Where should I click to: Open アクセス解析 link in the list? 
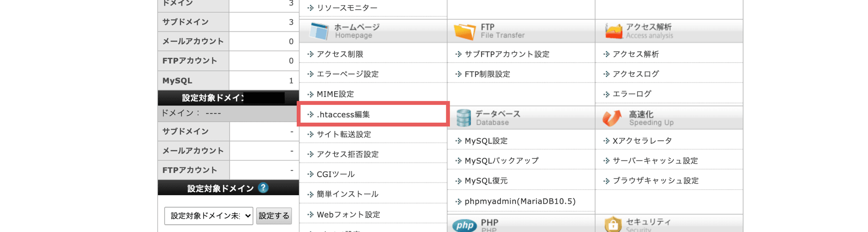point(636,54)
